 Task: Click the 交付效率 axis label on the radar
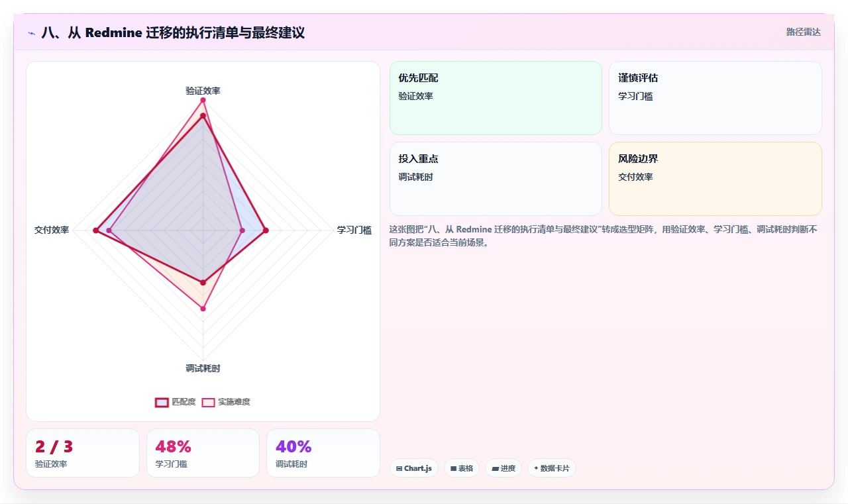tap(52, 230)
